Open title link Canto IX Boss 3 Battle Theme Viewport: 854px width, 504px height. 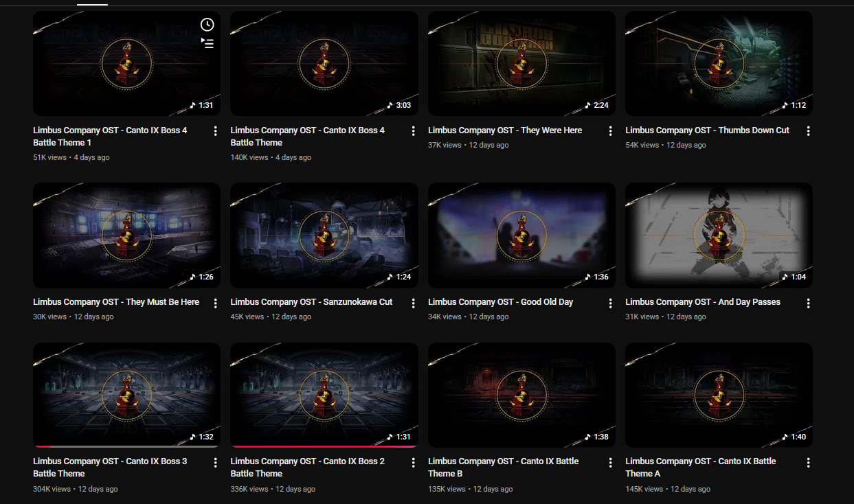[x=110, y=467]
